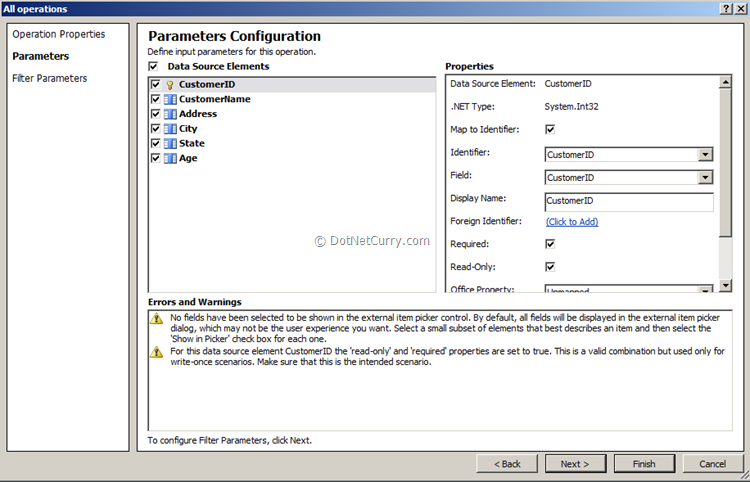Image resolution: width=750 pixels, height=482 pixels.
Task: Open the Field dropdown
Action: tap(705, 178)
